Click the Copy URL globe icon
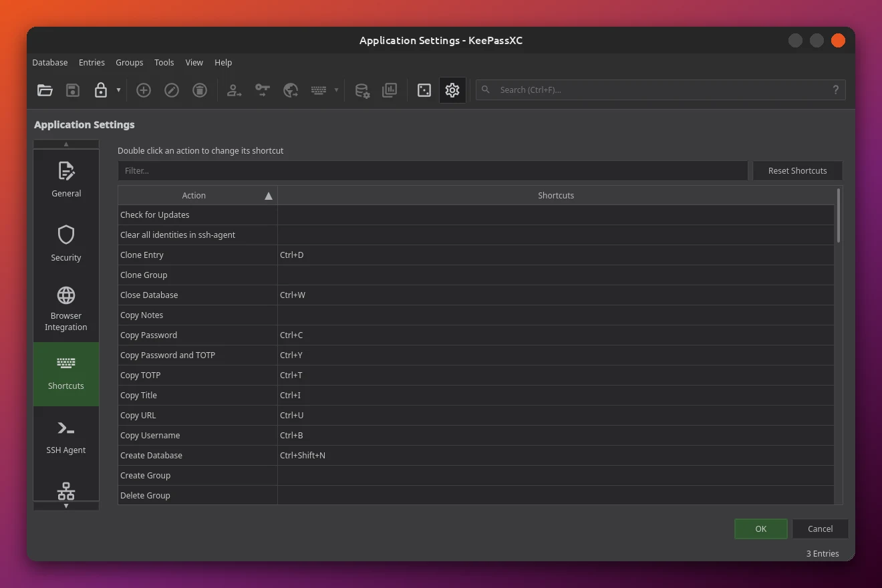 click(291, 90)
